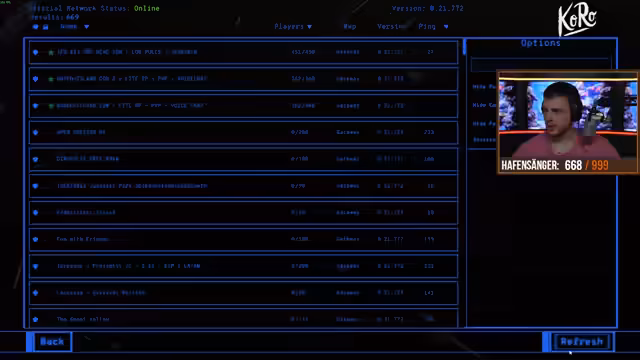Screen dimensions: 640x360
Task: Sort servers using the Name column arrow
Action: tap(87, 27)
